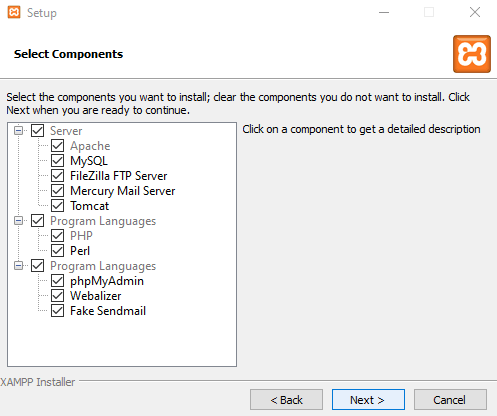The height and width of the screenshot is (416, 497).
Task: Cancel the XAMPP setup
Action: 450,400
